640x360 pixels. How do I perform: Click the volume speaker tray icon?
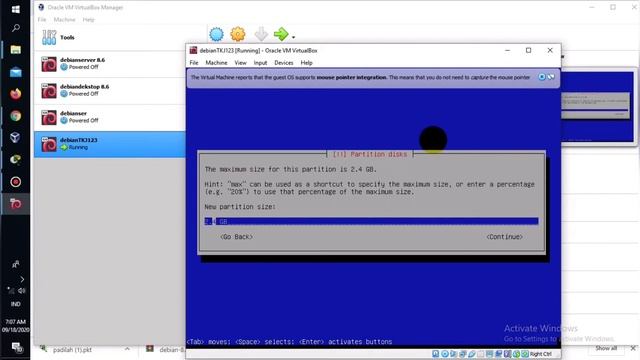[x=22, y=291]
